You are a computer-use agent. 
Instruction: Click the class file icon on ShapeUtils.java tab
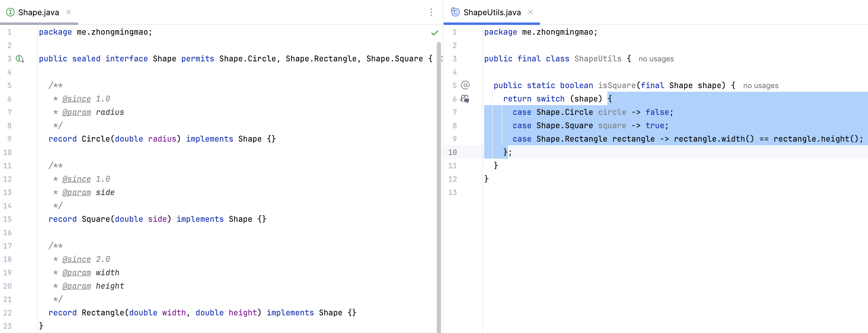tap(455, 12)
